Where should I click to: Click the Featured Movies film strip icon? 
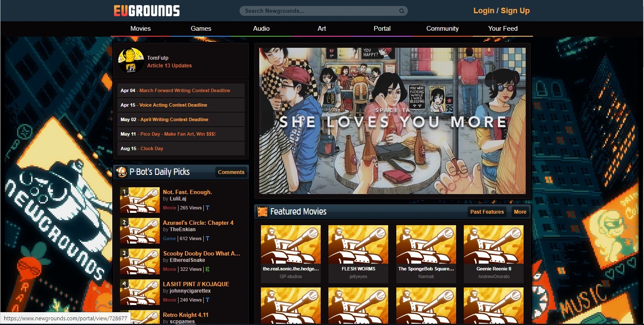[262, 212]
